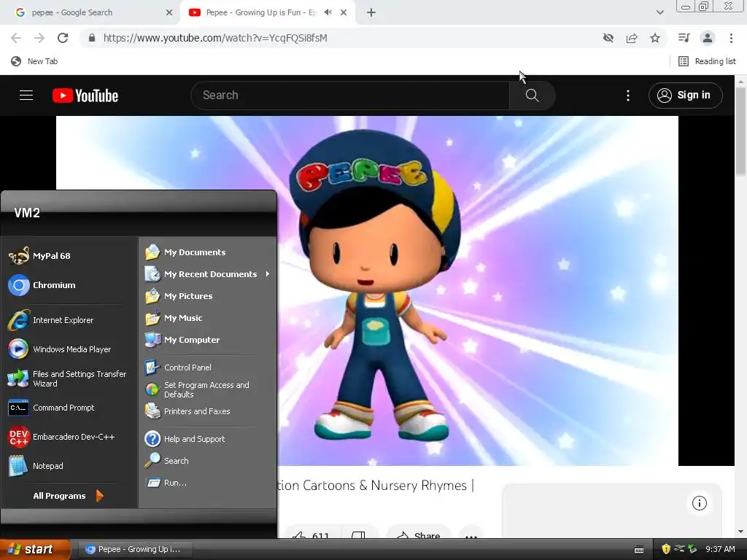Screen dimensions: 747x560
Task: Click the page vertical scrollbar thumb
Action: (740, 131)
